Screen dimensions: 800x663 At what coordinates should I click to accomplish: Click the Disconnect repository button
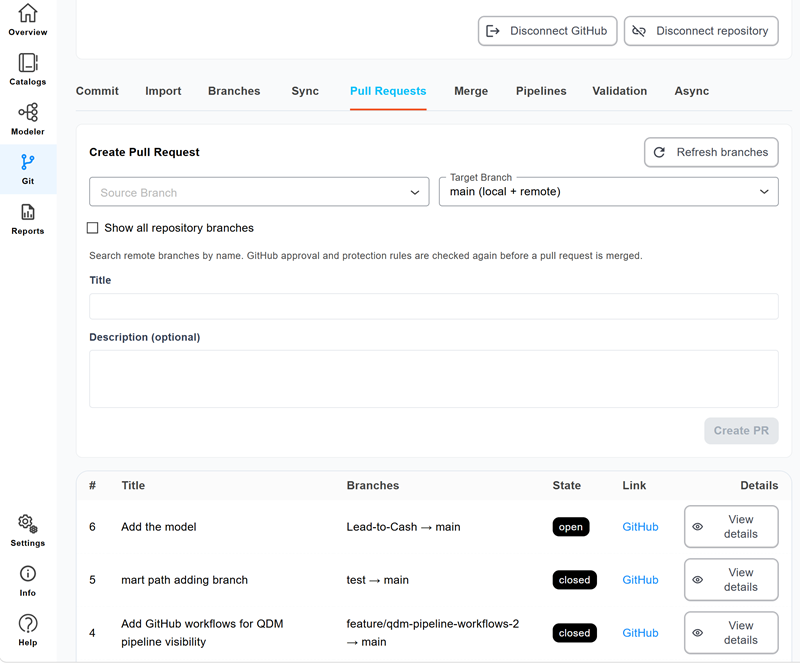tap(701, 31)
